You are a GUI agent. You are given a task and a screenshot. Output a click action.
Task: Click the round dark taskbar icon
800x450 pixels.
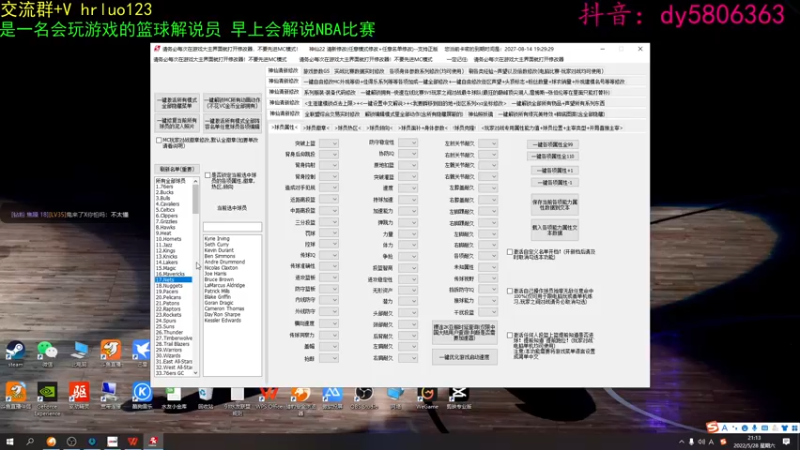coord(71,441)
